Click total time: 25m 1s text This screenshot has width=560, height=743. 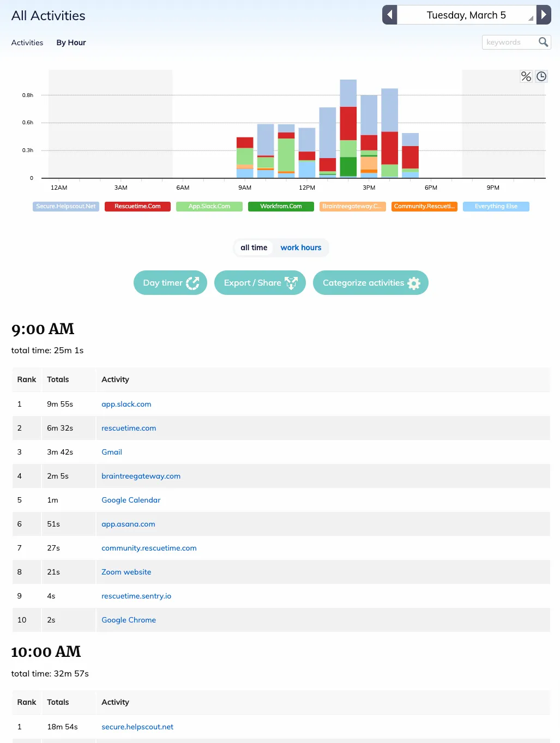click(47, 351)
